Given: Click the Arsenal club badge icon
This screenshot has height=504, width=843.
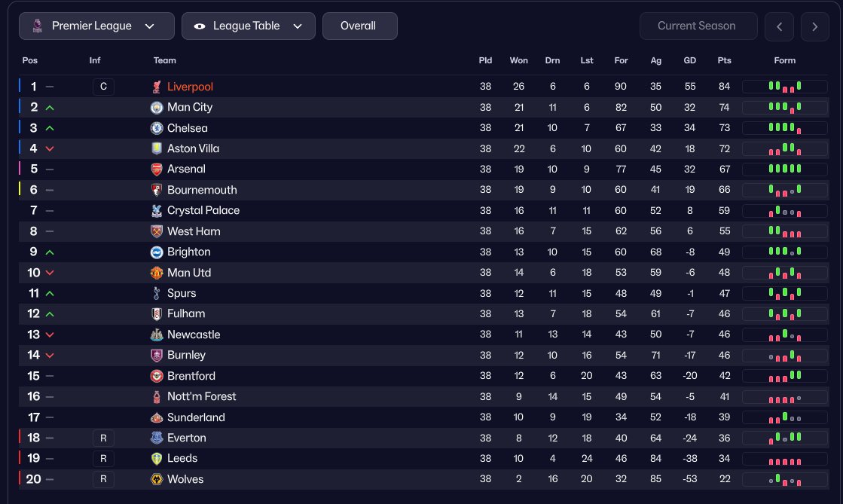Looking at the screenshot, I should tap(157, 170).
